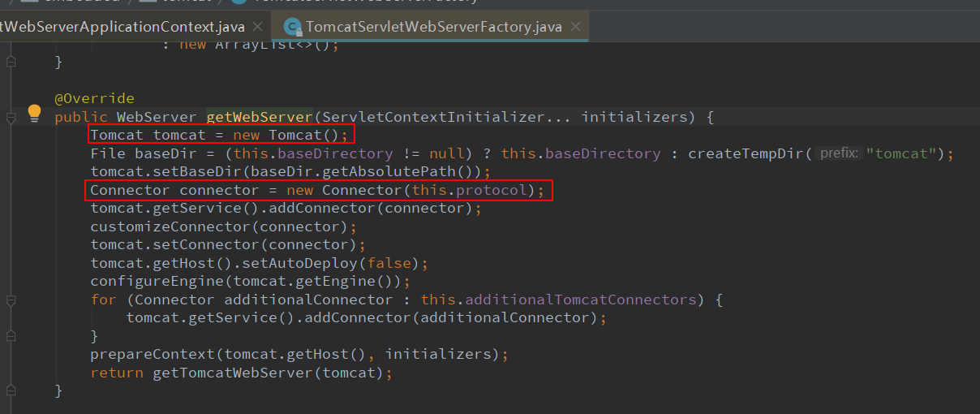
Task: Click the public keyword
Action: click(x=81, y=117)
